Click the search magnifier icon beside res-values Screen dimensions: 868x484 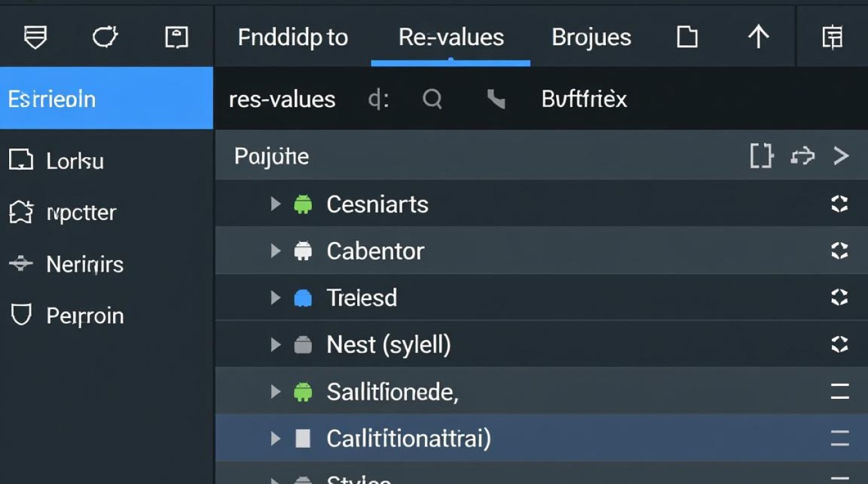tap(432, 99)
